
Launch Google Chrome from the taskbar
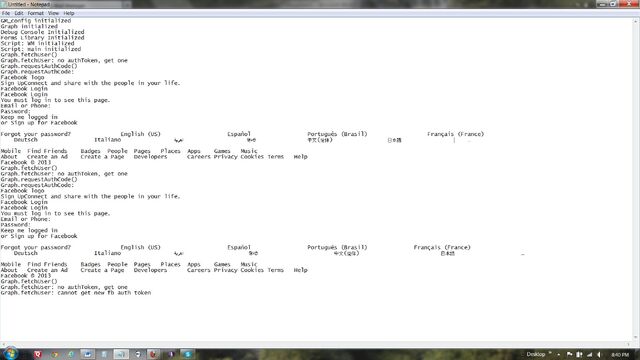[54, 354]
